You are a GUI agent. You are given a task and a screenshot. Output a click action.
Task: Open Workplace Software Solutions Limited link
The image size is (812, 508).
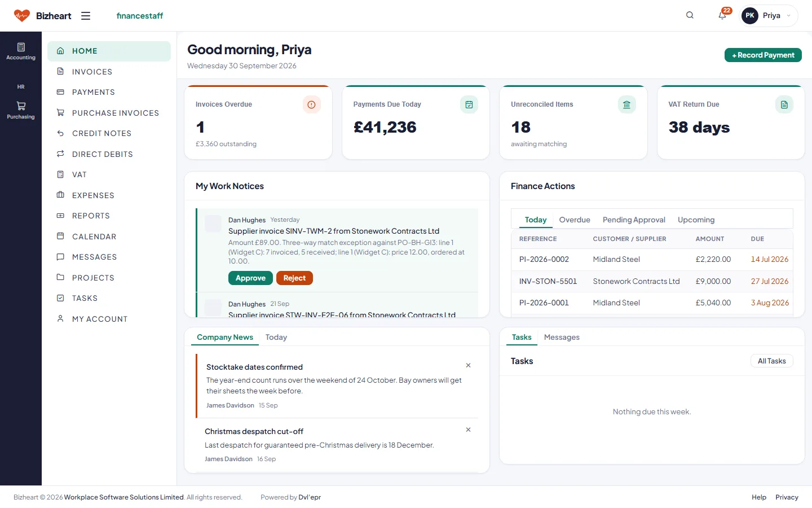click(x=124, y=497)
